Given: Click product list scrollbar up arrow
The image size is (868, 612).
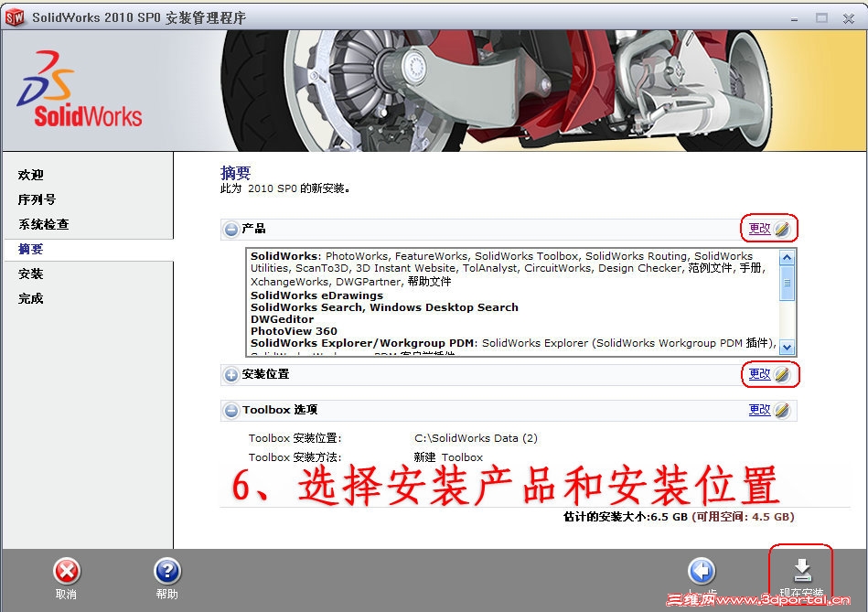Looking at the screenshot, I should tap(787, 258).
